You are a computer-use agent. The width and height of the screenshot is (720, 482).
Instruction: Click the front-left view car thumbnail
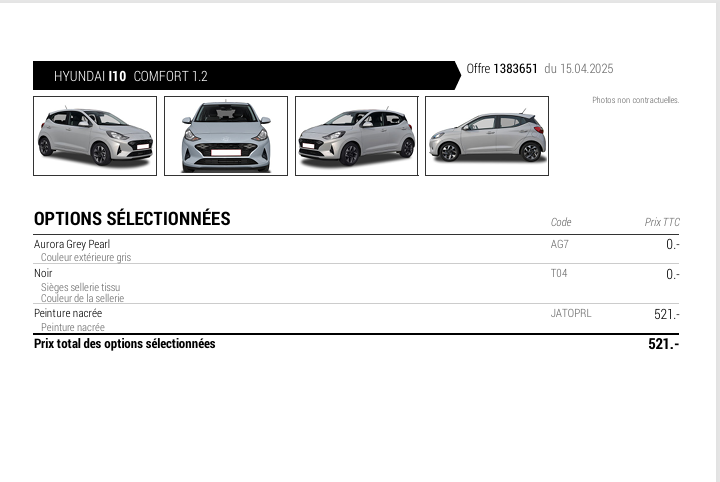click(x=95, y=136)
